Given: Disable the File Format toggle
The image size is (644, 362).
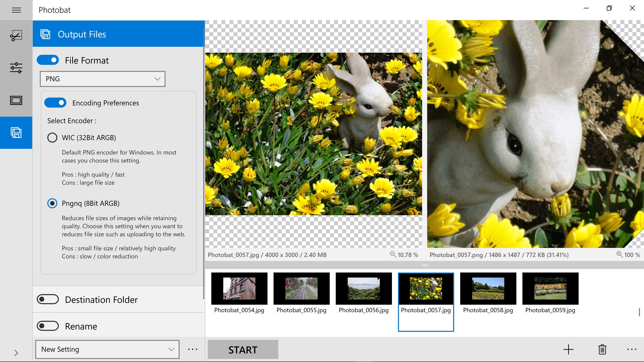Looking at the screenshot, I should click(48, 60).
